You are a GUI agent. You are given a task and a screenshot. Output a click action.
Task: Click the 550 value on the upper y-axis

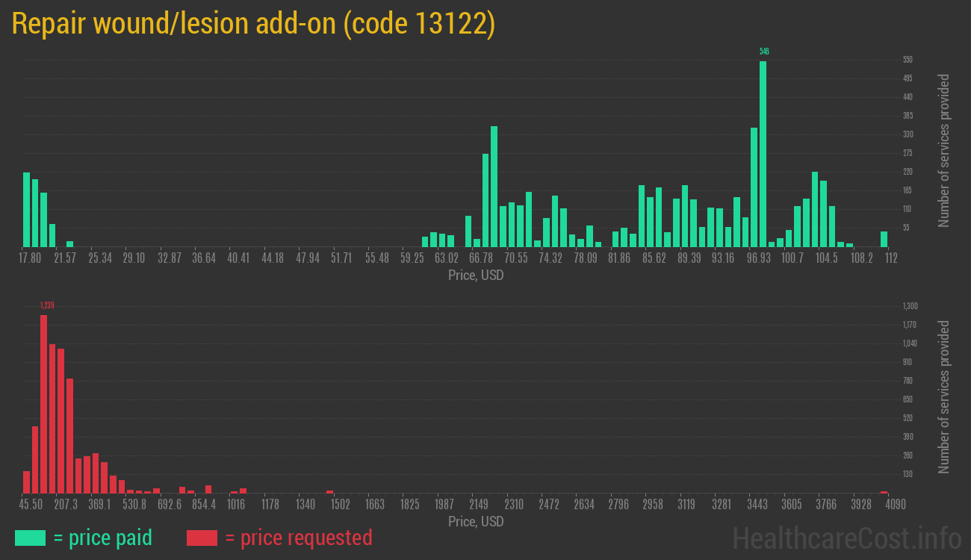click(x=908, y=60)
